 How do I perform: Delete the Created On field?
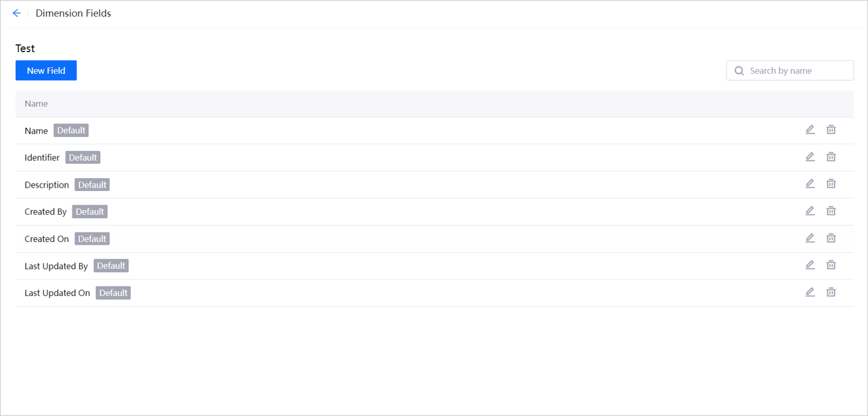[831, 238]
